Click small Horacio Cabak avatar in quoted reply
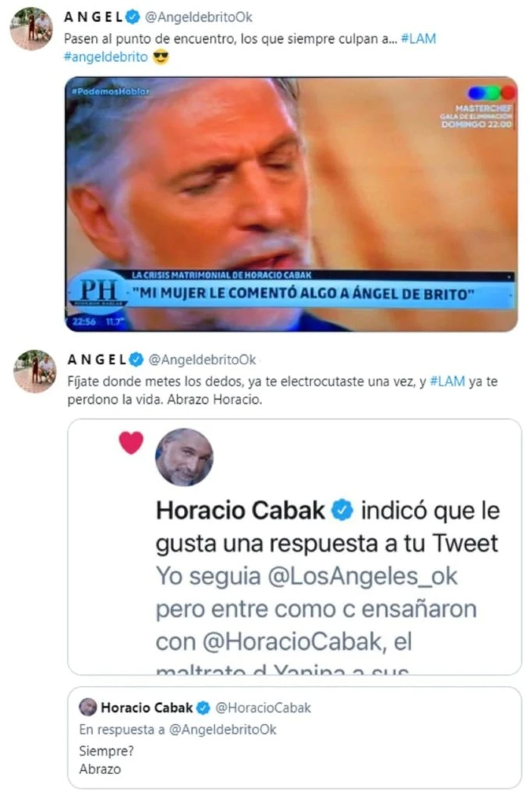Viewport: 532px width, 799px height. (x=87, y=707)
